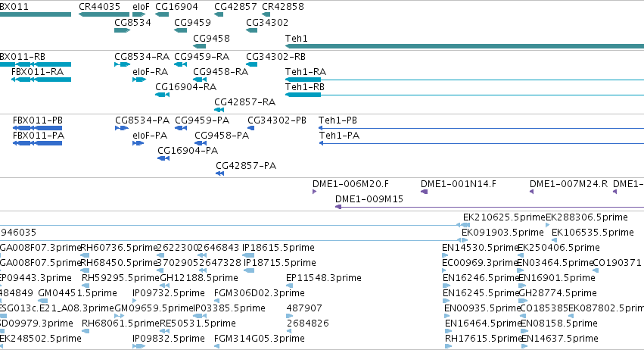Select transcript CG9458-RA
Viewport: 644px width, 350px height.
(x=220, y=72)
